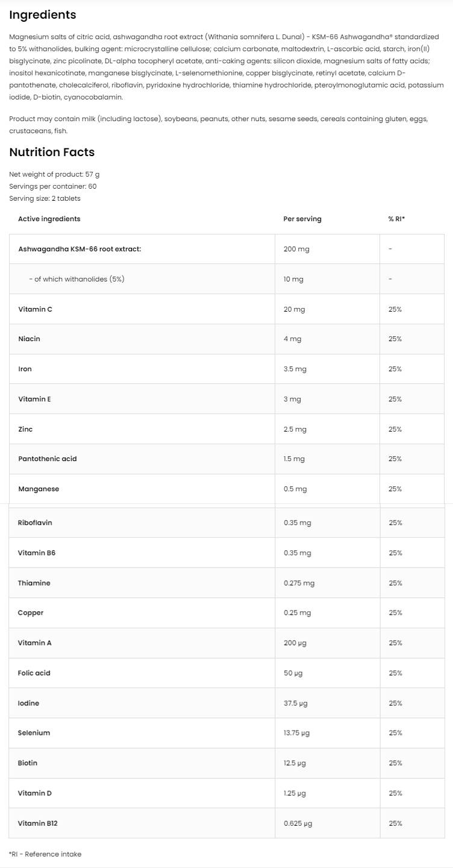Click the Selenium 13.75 µg value
The width and height of the screenshot is (453, 868).
click(x=296, y=733)
